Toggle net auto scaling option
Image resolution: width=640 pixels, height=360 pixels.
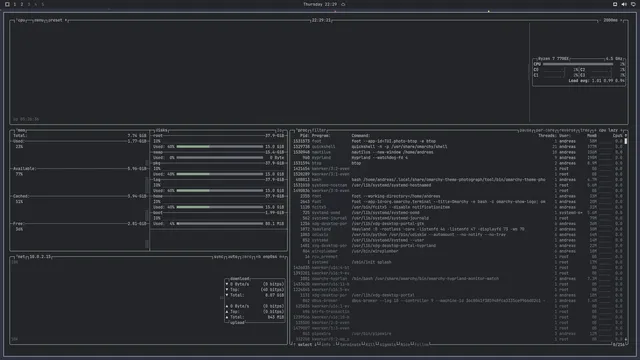233,257
